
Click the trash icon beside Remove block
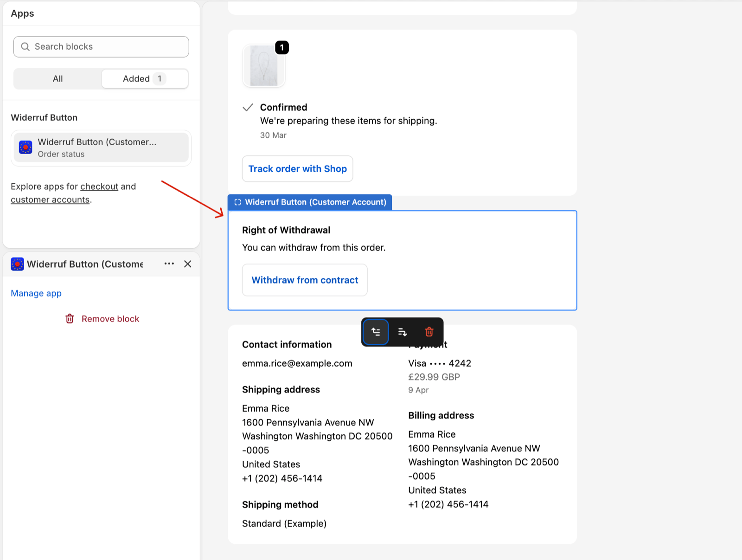pyautogui.click(x=70, y=319)
